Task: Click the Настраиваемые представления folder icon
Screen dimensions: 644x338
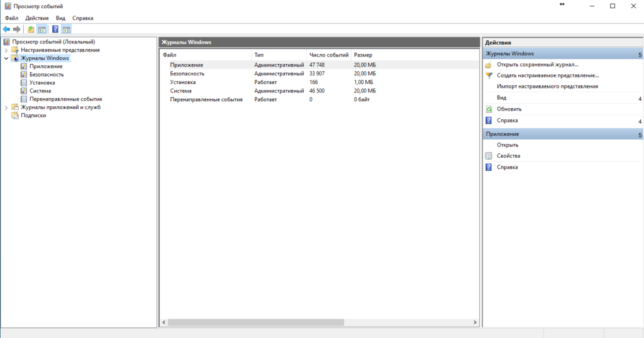Action: 15,50
